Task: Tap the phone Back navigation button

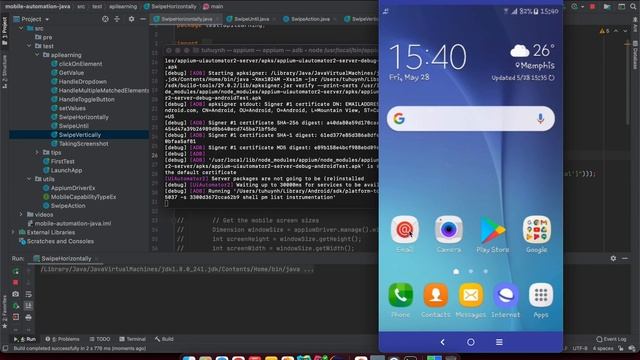Action: click(x=442, y=342)
